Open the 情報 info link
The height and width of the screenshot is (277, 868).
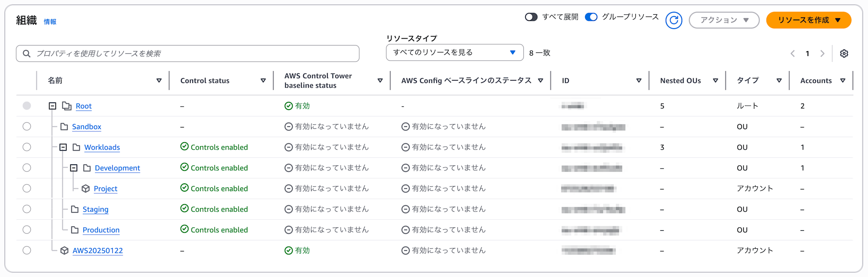(x=50, y=22)
